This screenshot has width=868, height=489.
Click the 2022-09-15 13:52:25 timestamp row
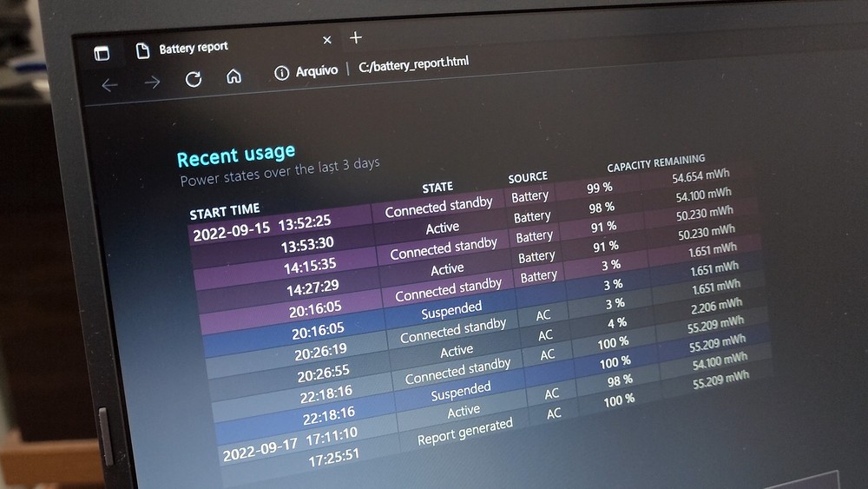click(261, 229)
